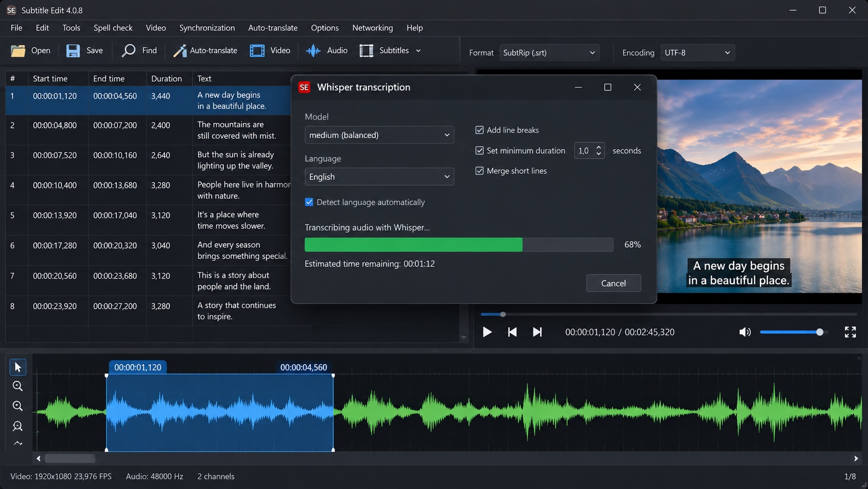Cancel the Whisper transcription
Screen dimensions: 868x489
click(614, 283)
